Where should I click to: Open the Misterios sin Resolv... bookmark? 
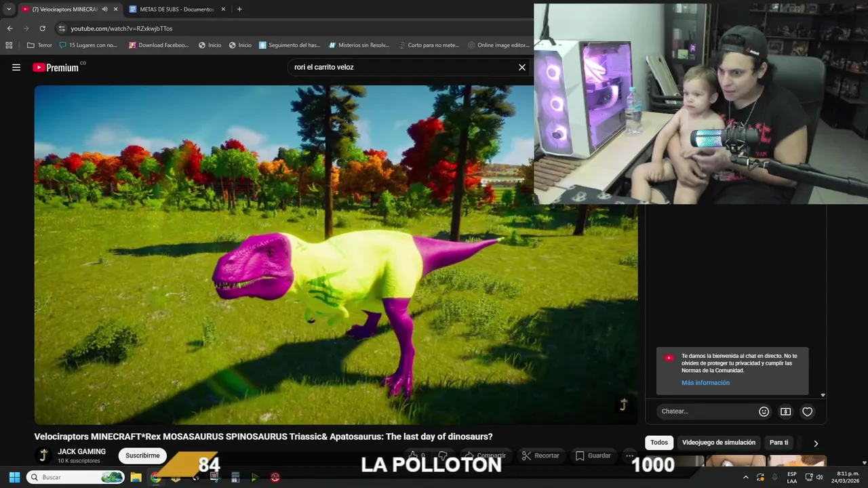[x=359, y=45]
